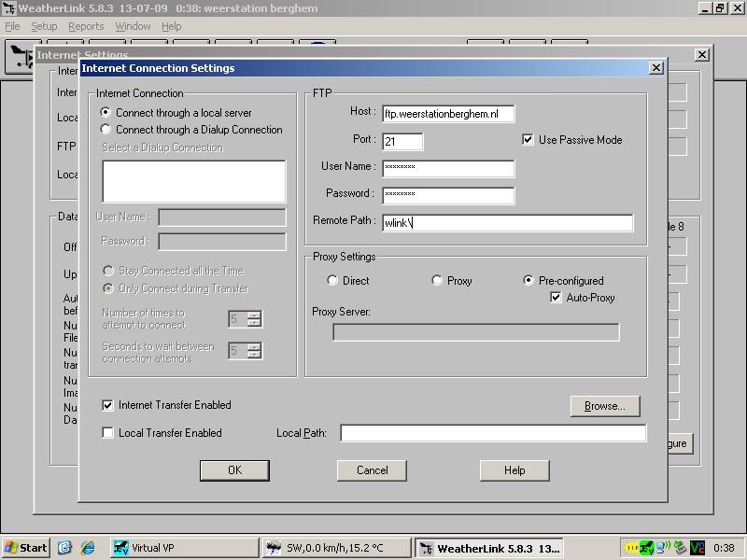Close Internet Connection Settings dialog

(656, 68)
